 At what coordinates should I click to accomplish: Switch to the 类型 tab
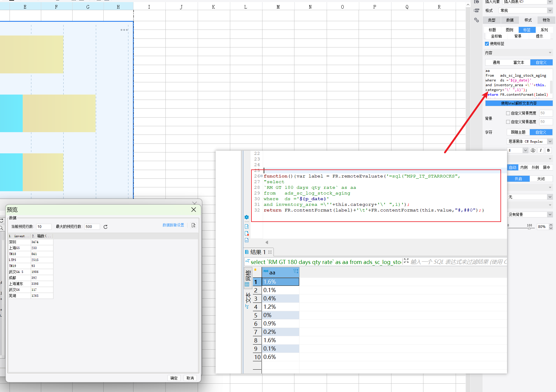[492, 20]
